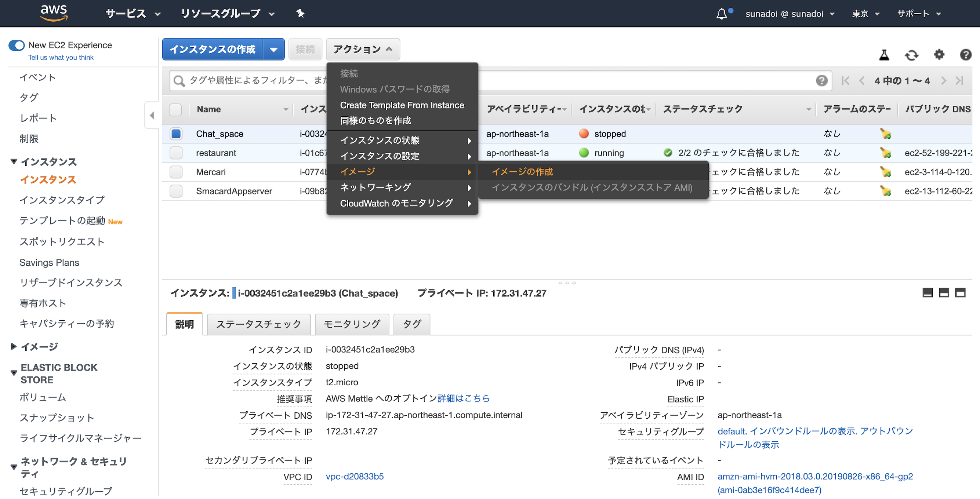Screen dimensions: 980x499
Task: Refresh the instance list
Action: click(911, 55)
